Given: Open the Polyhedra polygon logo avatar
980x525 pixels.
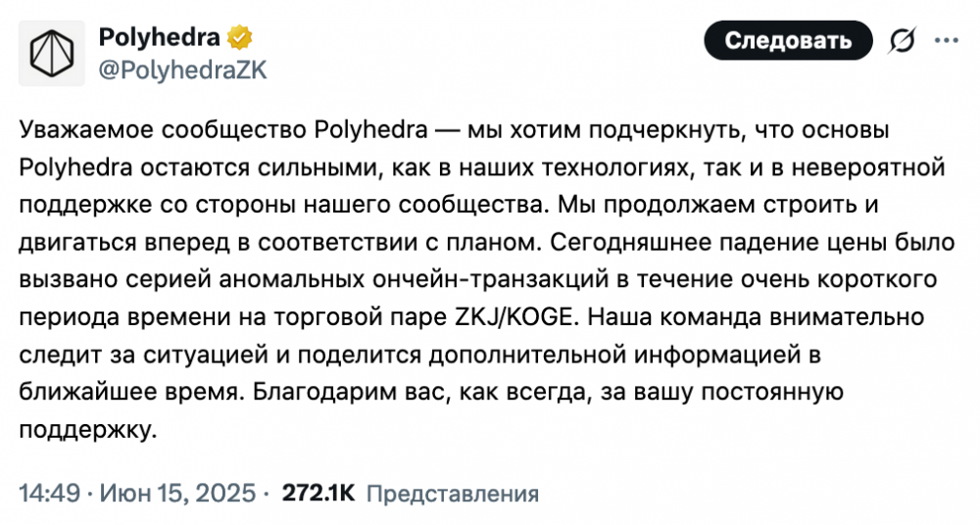Looking at the screenshot, I should (52, 53).
